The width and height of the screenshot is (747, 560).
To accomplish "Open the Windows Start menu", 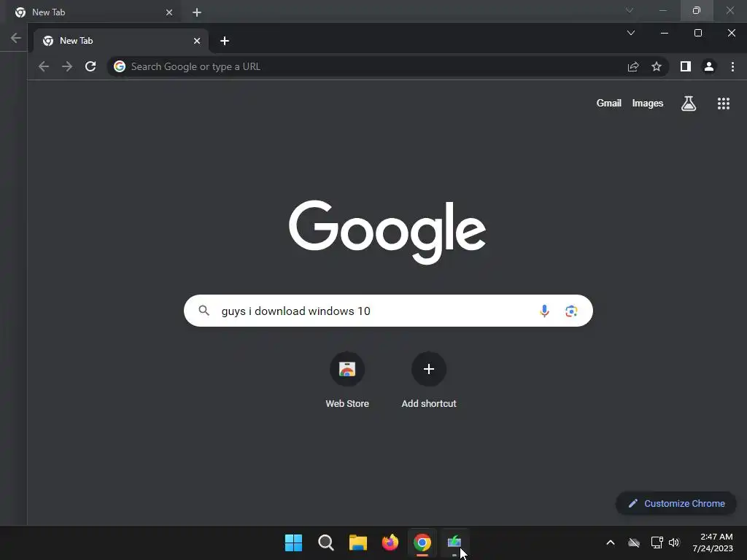I will click(x=293, y=542).
